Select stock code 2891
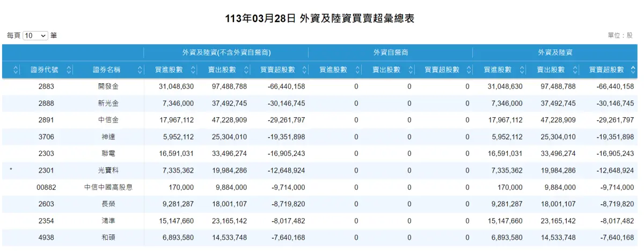This screenshot has height=251, width=644. tap(46, 120)
